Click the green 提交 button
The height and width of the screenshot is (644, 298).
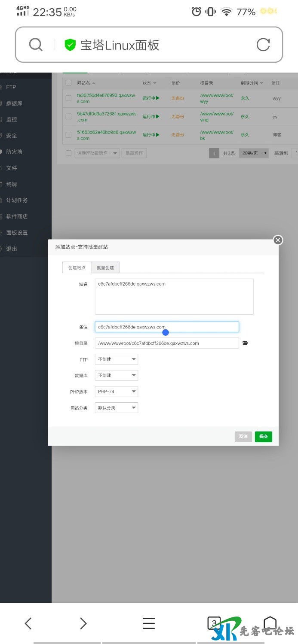[x=263, y=436]
